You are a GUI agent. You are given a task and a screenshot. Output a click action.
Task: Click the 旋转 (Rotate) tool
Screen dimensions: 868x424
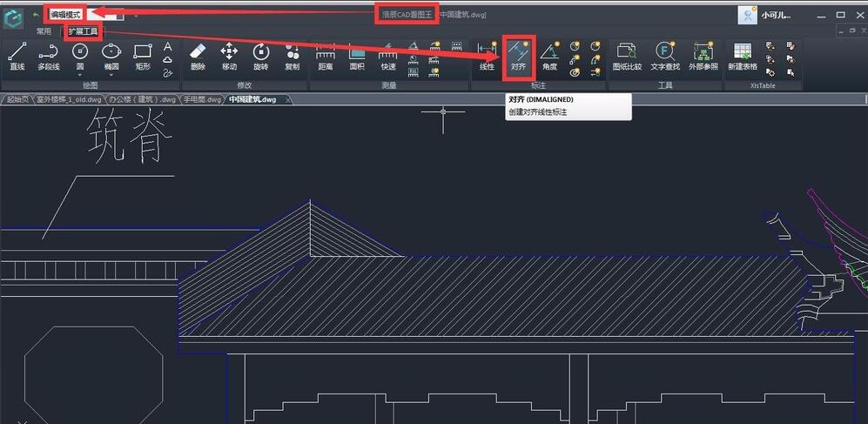260,56
